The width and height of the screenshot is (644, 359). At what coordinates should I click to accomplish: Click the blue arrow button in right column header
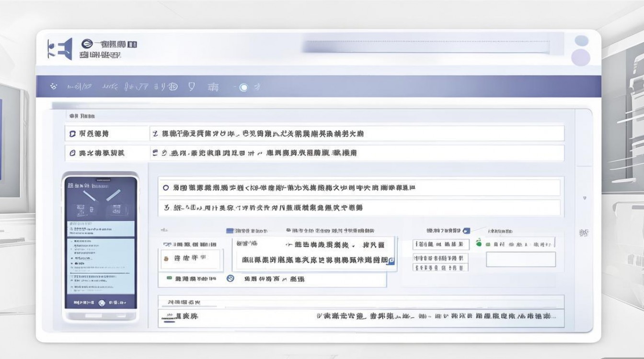[x=467, y=231]
